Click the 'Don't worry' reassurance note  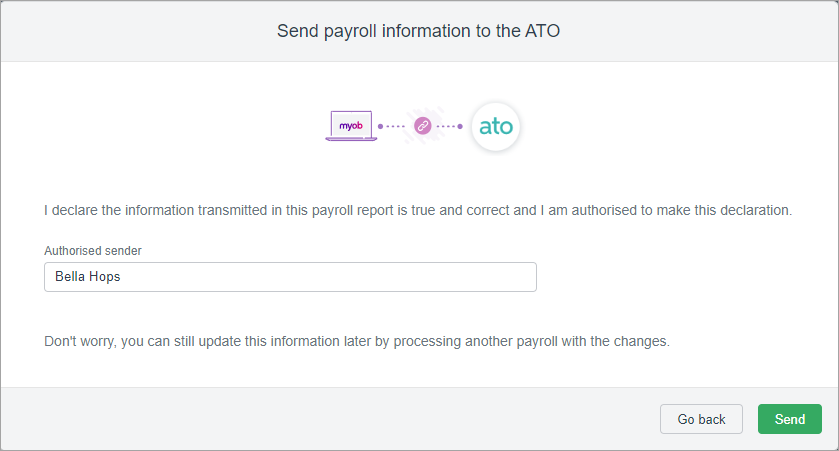[x=356, y=341]
